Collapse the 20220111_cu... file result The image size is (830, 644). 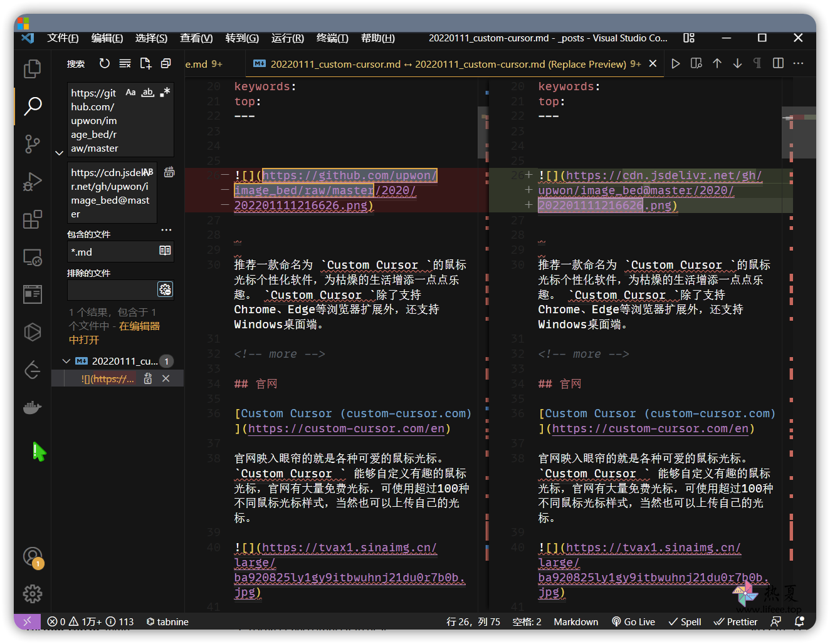pos(66,361)
